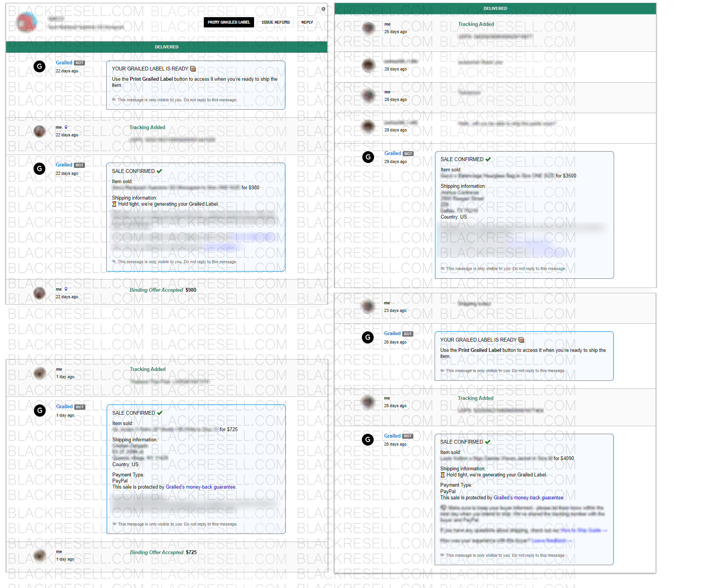Click the hidden-eye icon in the $980 sale message
723x588 pixels.
114,262
